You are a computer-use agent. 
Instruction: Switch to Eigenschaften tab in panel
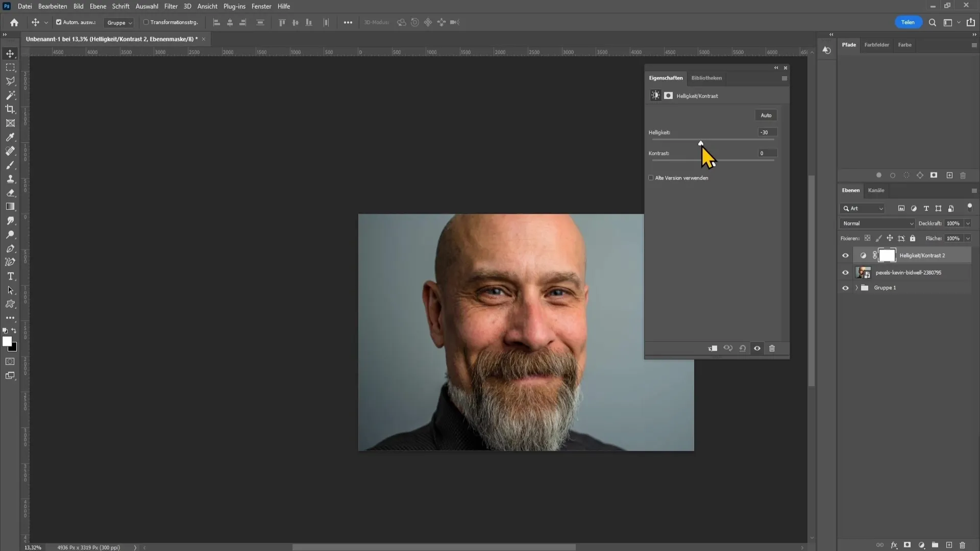666,78
